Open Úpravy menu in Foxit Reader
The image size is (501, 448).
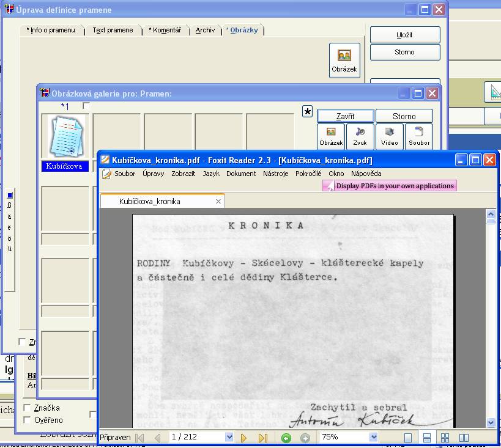coord(153,174)
